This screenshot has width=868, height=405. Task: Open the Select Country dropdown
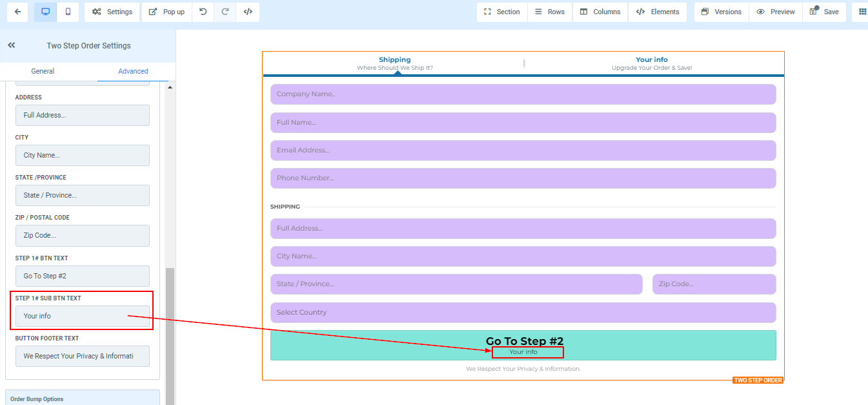coord(523,313)
